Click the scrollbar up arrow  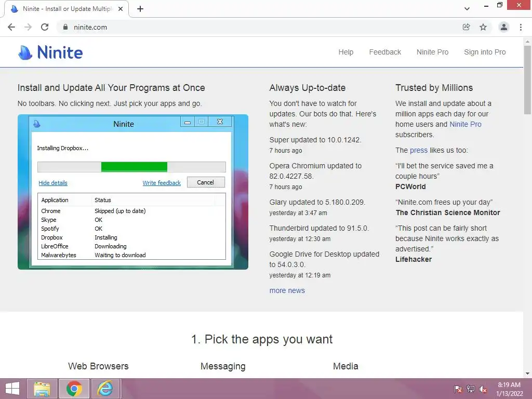[x=527, y=42]
